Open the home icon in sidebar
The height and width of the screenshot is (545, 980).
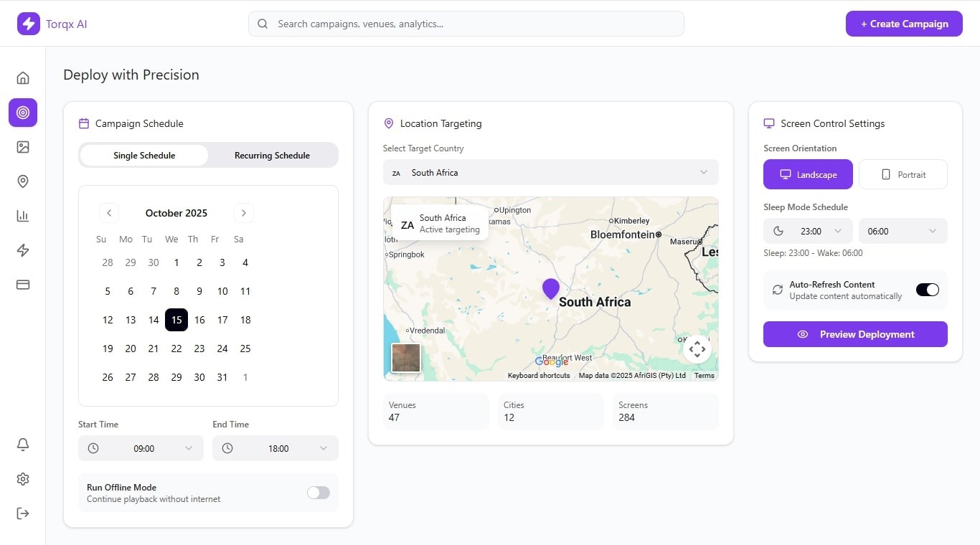(23, 78)
